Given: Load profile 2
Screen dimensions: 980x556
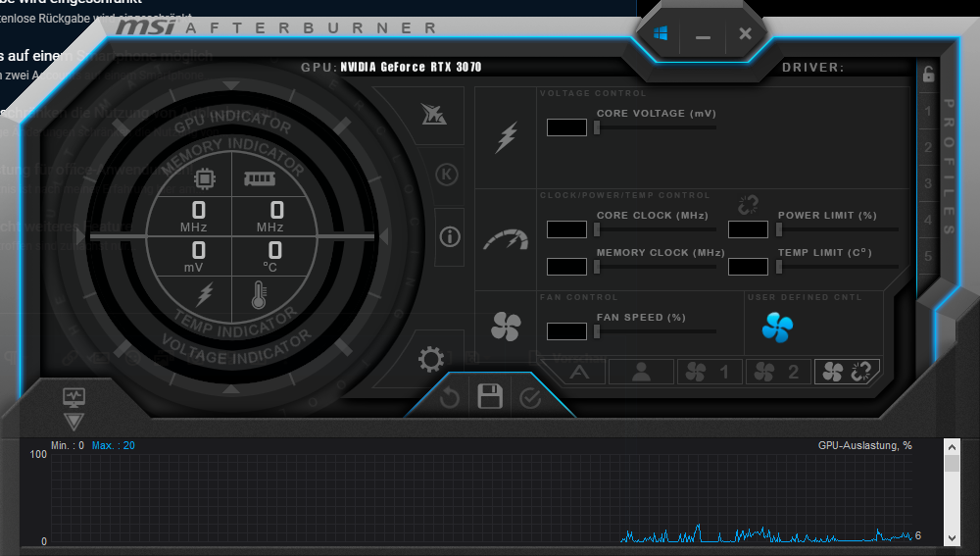Looking at the screenshot, I should coord(928,148).
